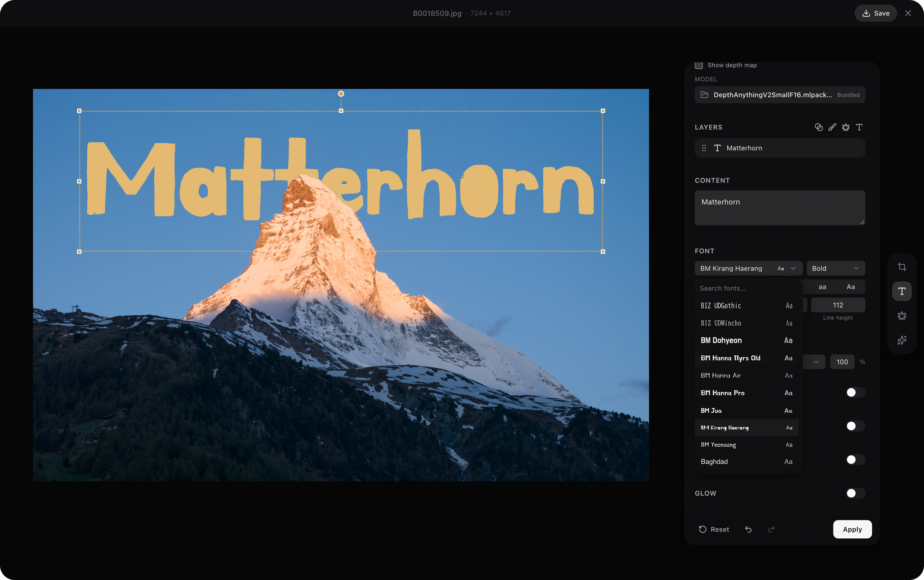924x580 pixels.
Task: Choose BM Hanna 11yrs Old font
Action: tap(746, 358)
